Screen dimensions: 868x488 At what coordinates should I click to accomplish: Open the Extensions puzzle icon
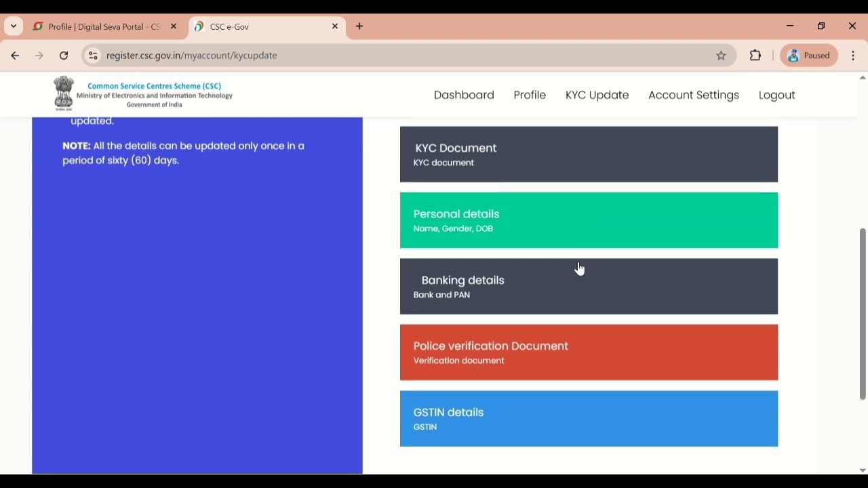tap(756, 56)
